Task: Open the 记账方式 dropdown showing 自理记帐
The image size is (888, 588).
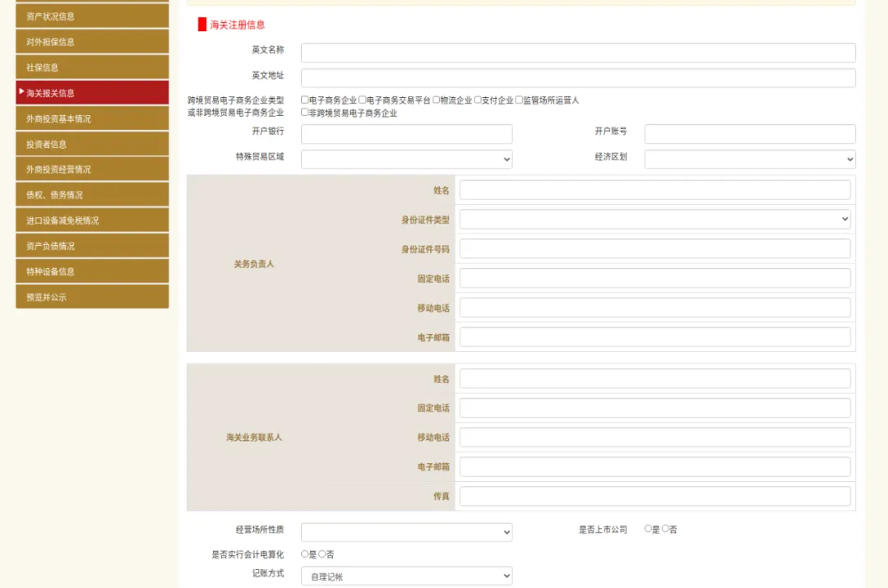Action: 406,575
